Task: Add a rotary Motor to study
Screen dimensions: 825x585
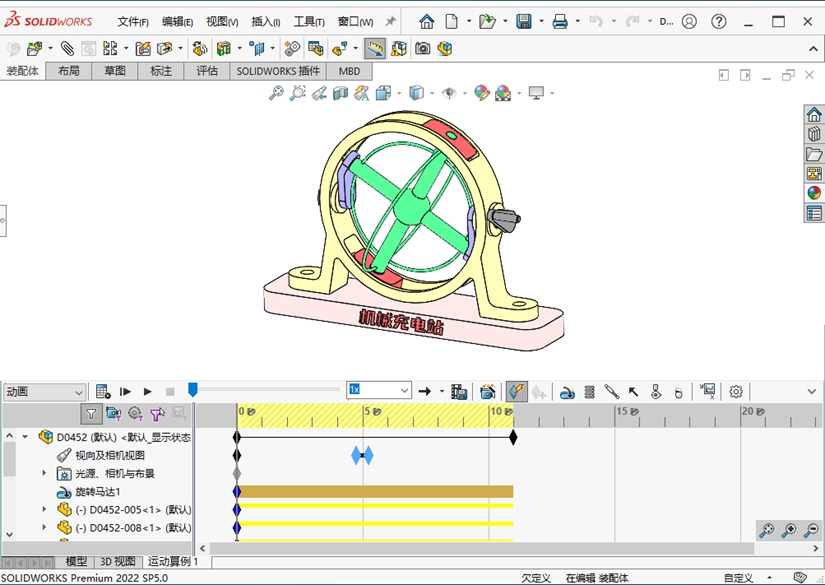Action: [x=566, y=391]
